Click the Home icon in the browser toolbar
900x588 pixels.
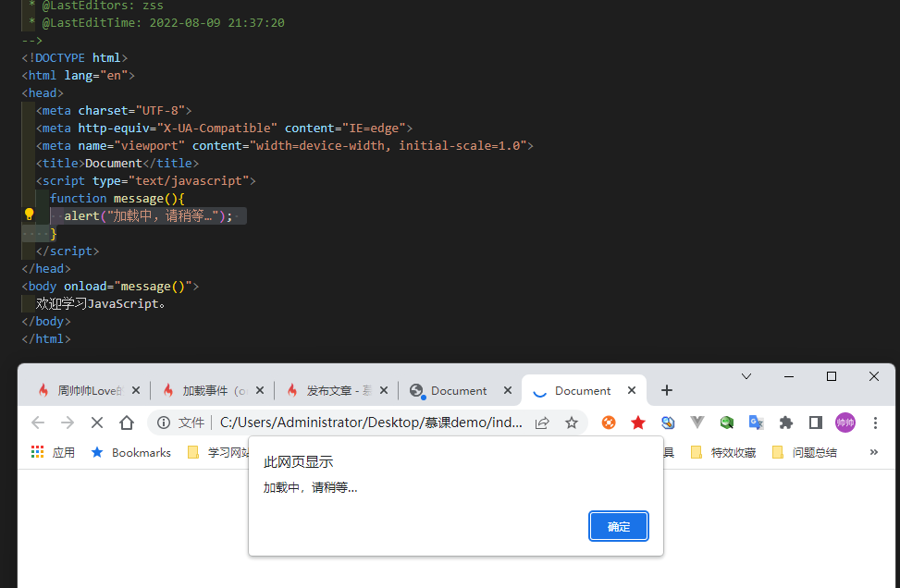point(126,423)
